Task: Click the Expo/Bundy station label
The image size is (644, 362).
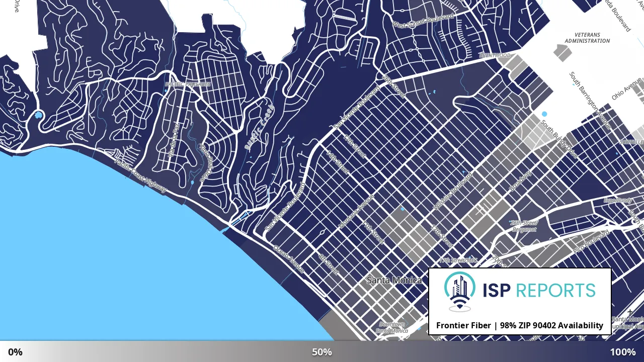Action: pyautogui.click(x=617, y=200)
